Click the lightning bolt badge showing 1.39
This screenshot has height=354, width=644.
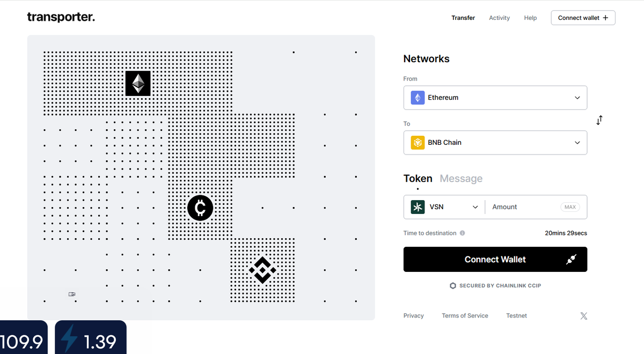click(91, 337)
